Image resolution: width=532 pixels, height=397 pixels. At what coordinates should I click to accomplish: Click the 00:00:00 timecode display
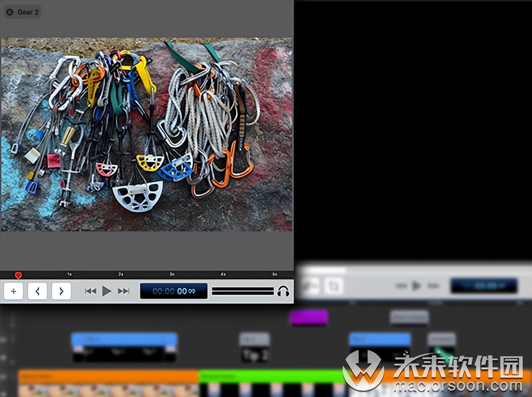(174, 291)
